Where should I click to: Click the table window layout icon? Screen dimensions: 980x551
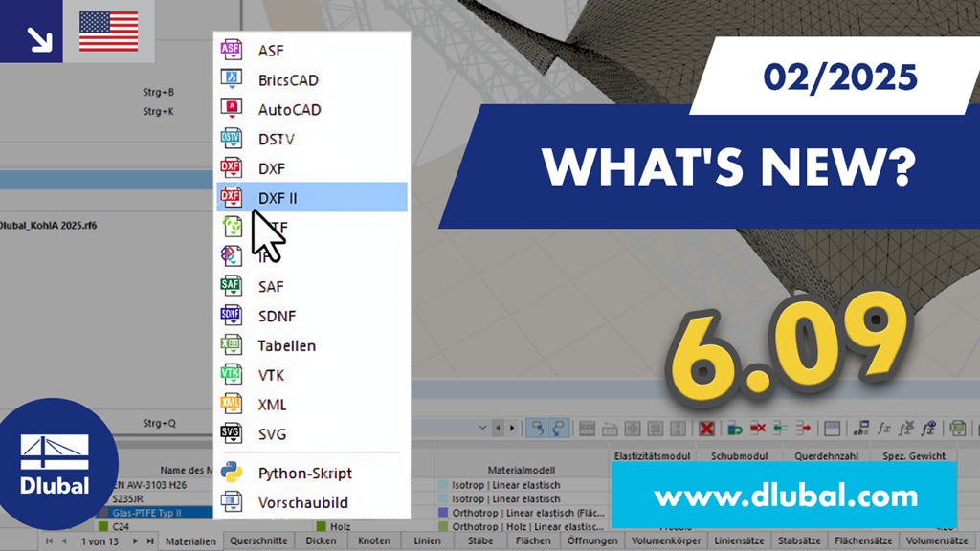(832, 428)
